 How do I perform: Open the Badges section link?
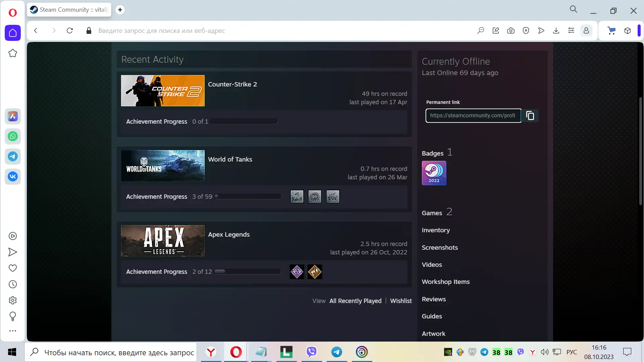[x=433, y=153]
